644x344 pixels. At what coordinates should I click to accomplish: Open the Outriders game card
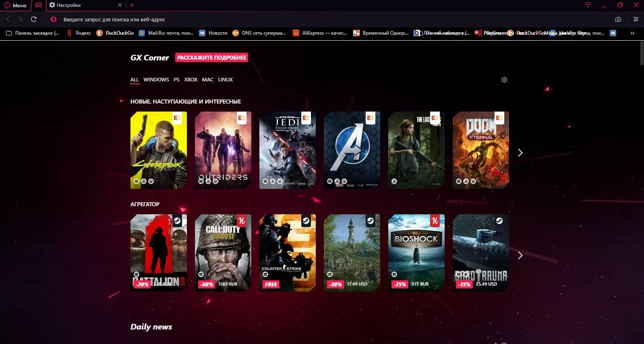223,150
